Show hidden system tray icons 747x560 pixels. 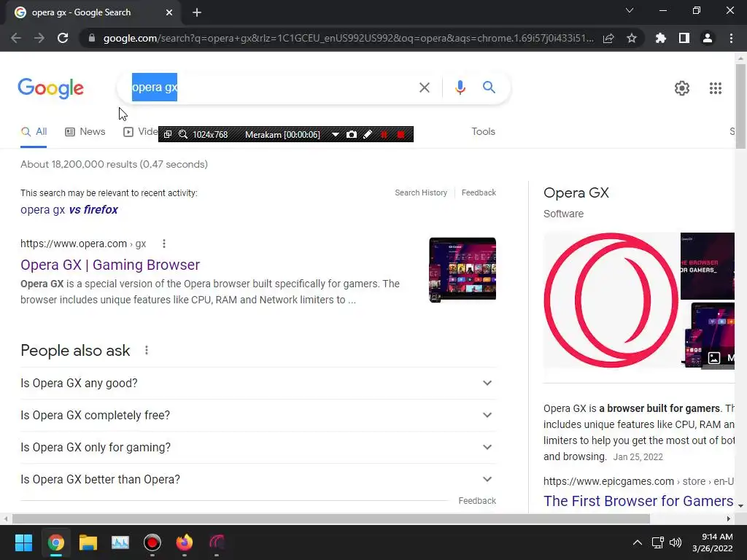[637, 542]
